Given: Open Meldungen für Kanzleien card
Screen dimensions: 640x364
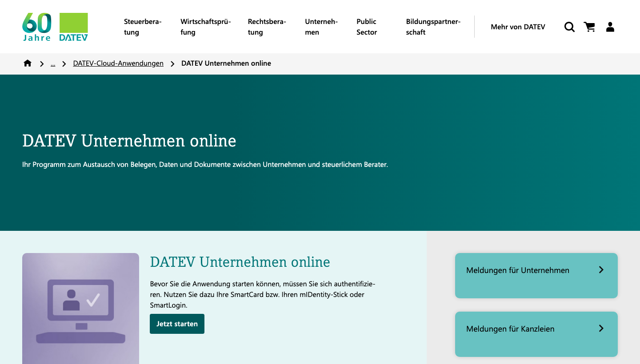Looking at the screenshot, I should 536,334.
